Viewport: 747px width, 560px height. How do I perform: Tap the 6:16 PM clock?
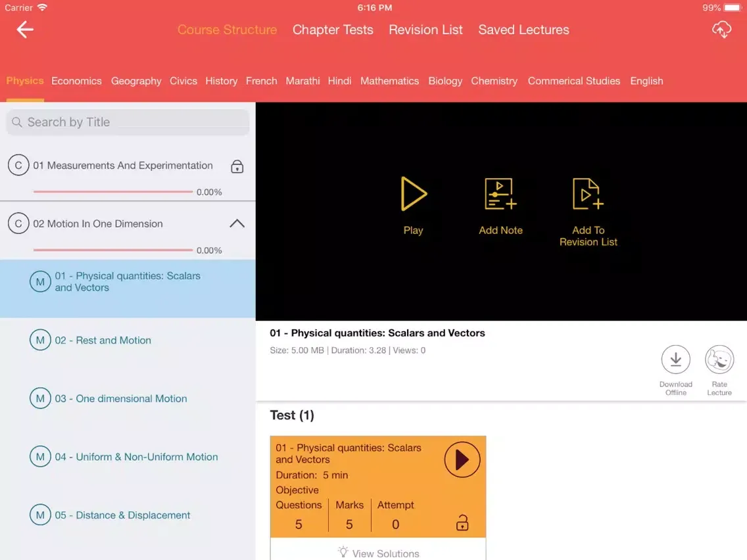[374, 8]
